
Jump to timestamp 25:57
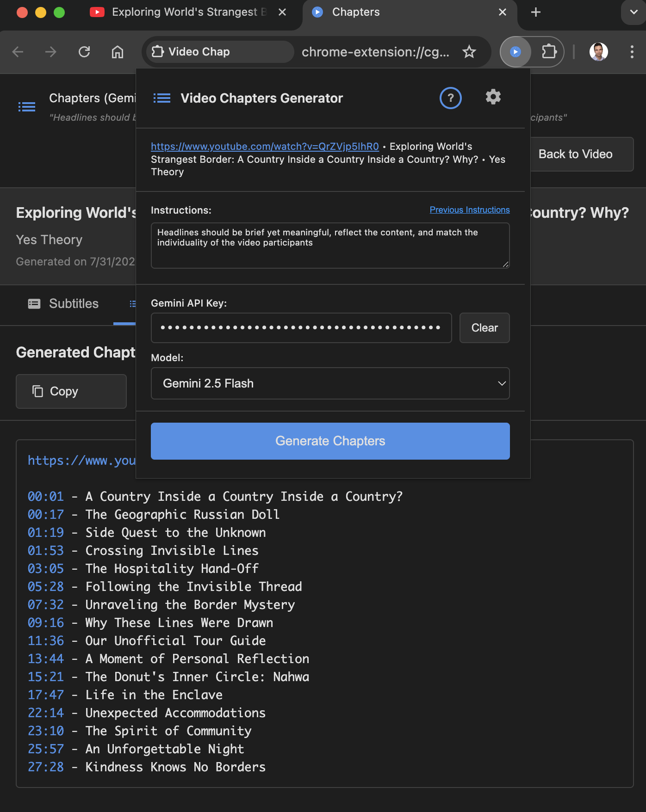(x=46, y=749)
